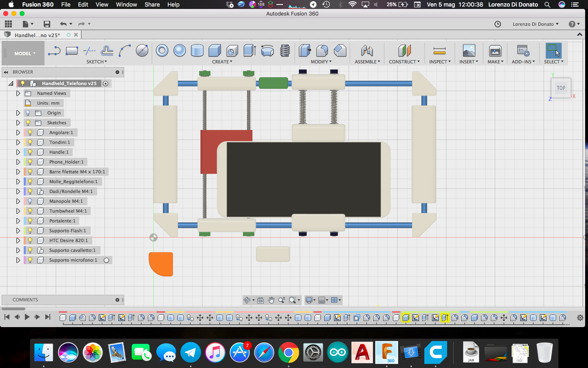Create a Torus primitive
The height and width of the screenshot is (368, 588).
click(162, 51)
